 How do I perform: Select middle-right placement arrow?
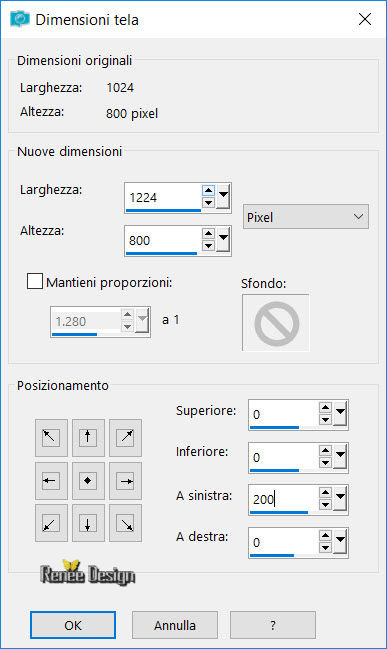click(125, 481)
